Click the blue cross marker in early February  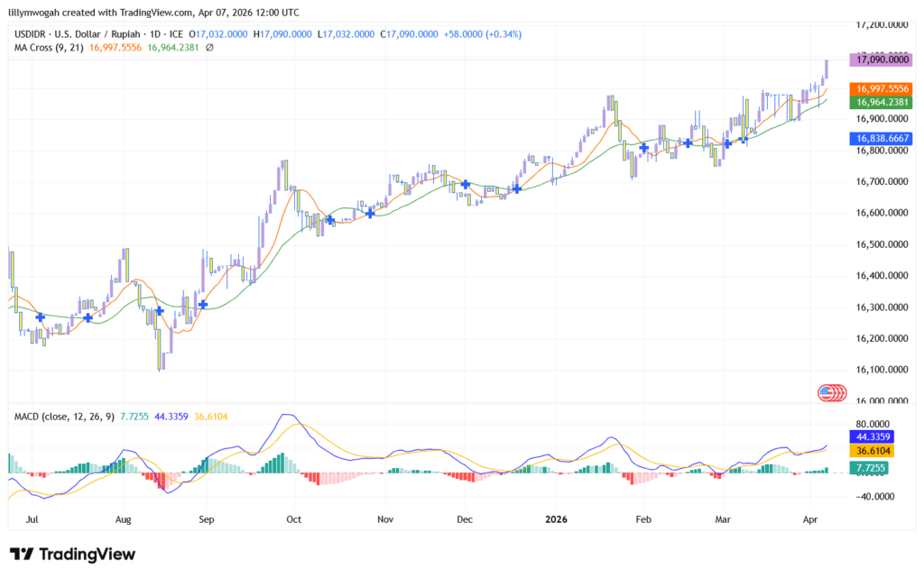pos(644,147)
